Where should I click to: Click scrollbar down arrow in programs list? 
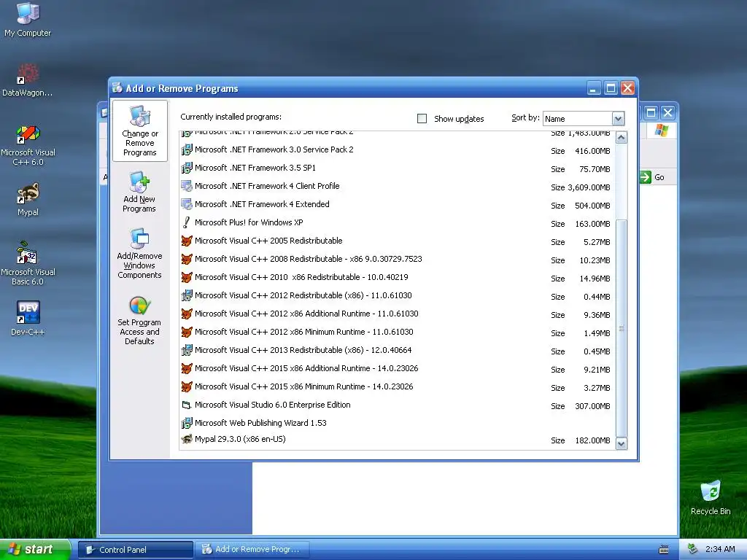(622, 444)
